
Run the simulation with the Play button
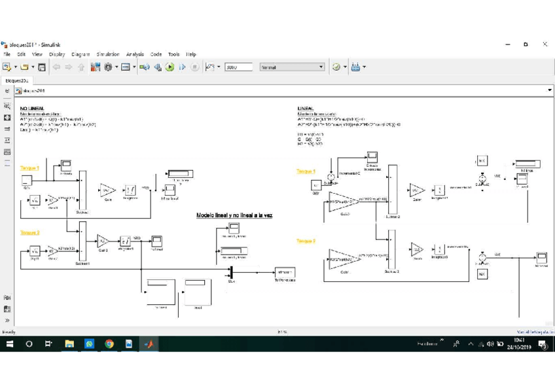click(x=170, y=67)
